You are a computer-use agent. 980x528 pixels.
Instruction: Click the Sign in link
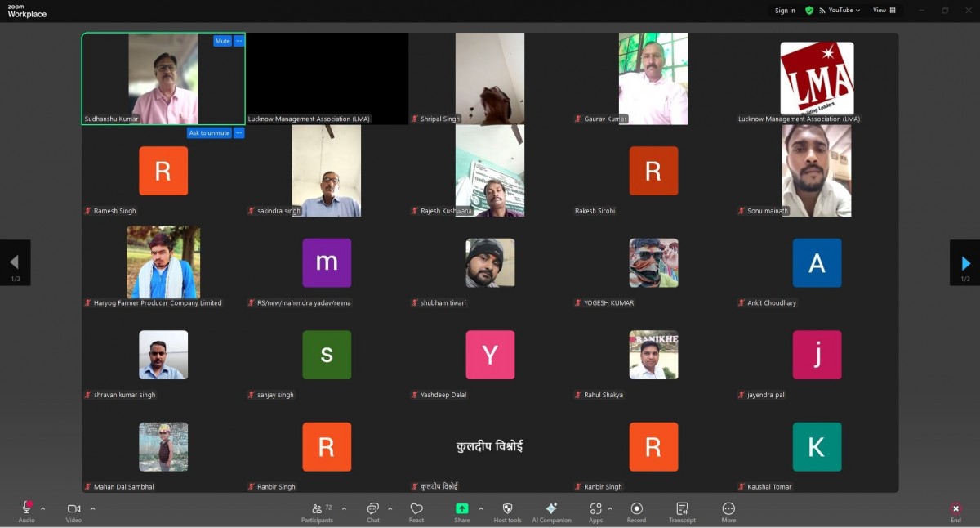tap(785, 11)
